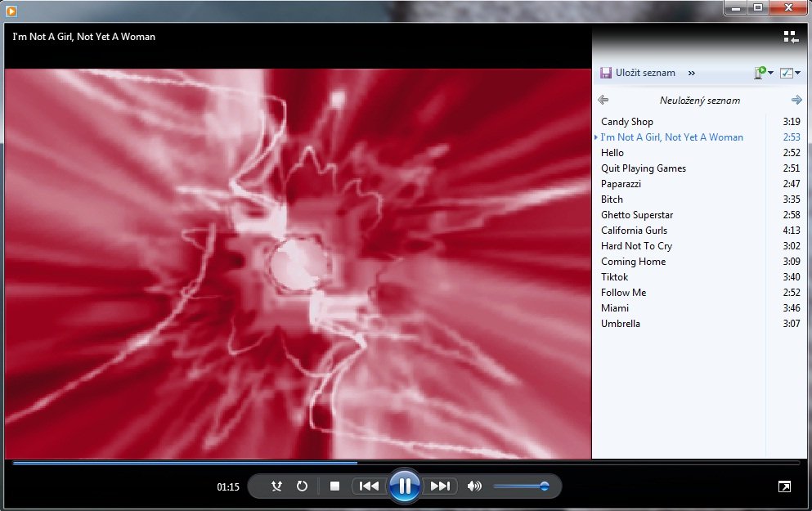Screen dimensions: 812x511
Task: Select Ghetto Superstar track
Action: [x=698, y=215]
